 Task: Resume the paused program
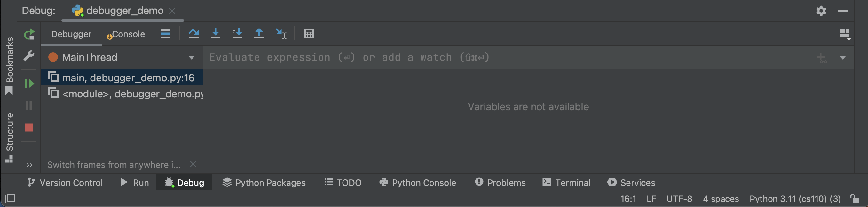(x=29, y=83)
